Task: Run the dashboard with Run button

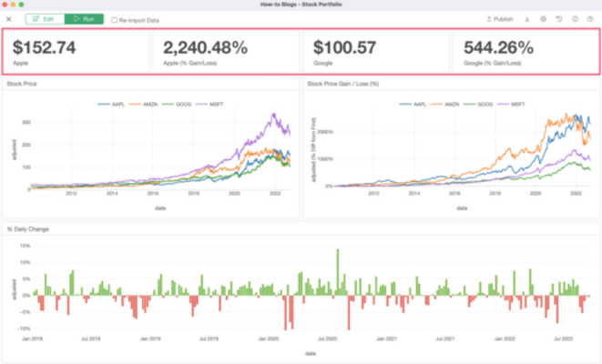Action: [84, 18]
